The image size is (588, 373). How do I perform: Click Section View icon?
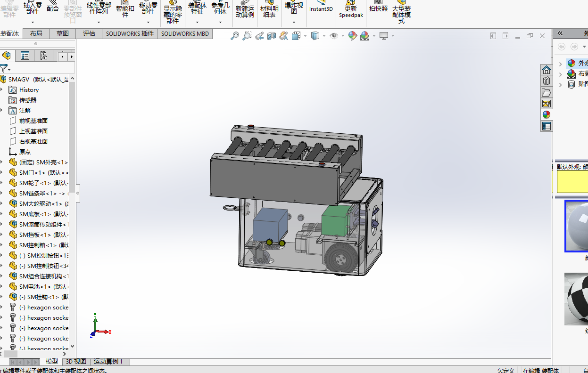(271, 36)
